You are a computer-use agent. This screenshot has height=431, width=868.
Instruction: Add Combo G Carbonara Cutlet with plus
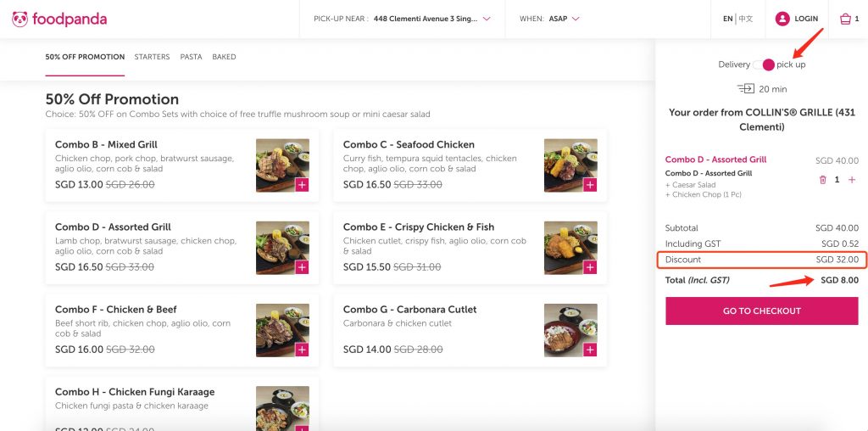[x=590, y=350]
